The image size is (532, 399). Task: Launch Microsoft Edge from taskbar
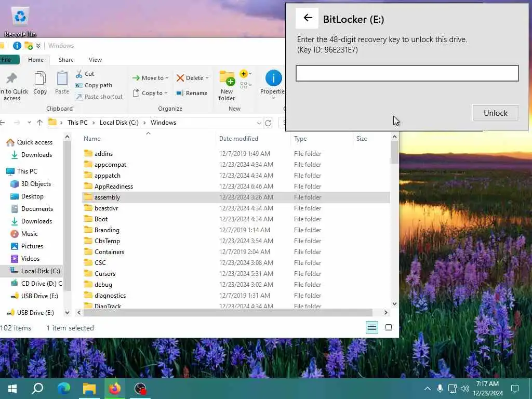point(63,389)
